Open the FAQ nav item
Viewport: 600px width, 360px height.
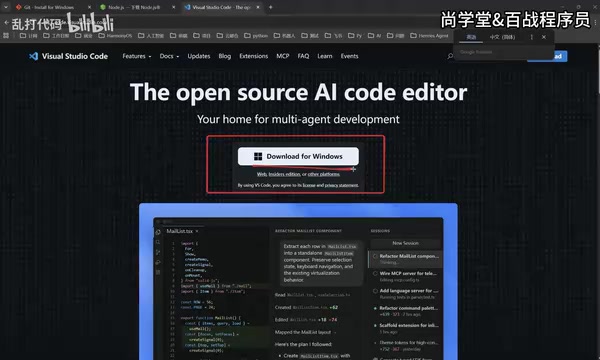(x=303, y=56)
